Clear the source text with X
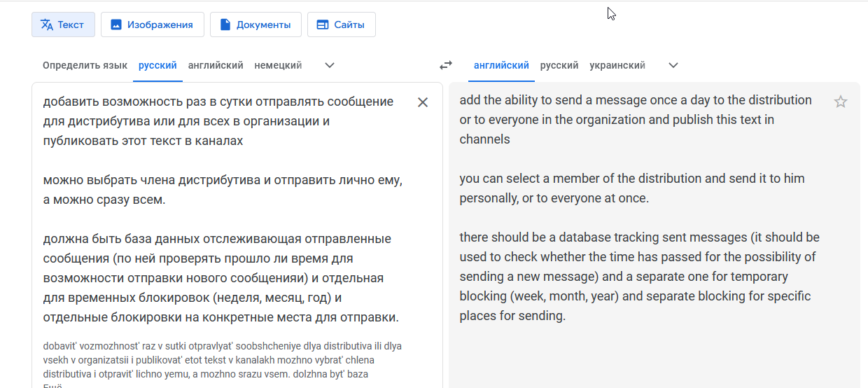 click(x=423, y=102)
